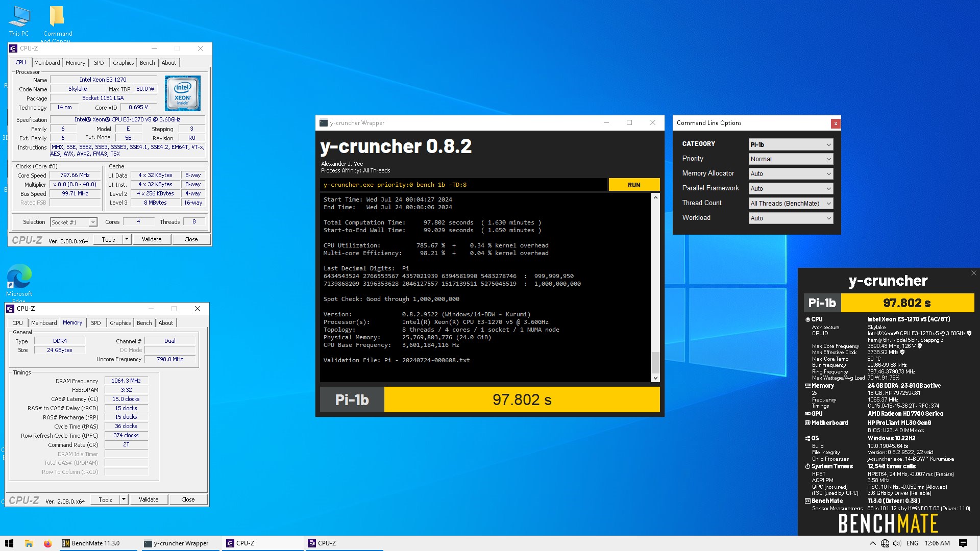Open the Priority dropdown
Image resolution: width=980 pixels, height=551 pixels.
[x=791, y=159]
